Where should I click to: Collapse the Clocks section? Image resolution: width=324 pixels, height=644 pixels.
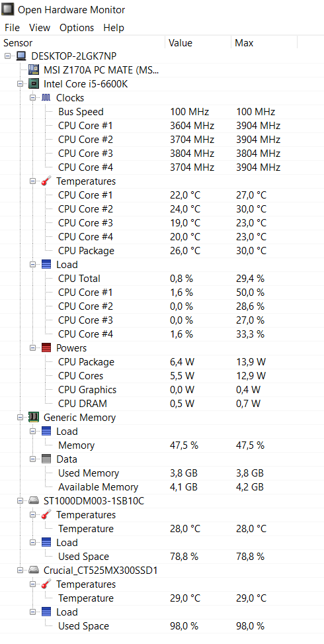tap(33, 98)
